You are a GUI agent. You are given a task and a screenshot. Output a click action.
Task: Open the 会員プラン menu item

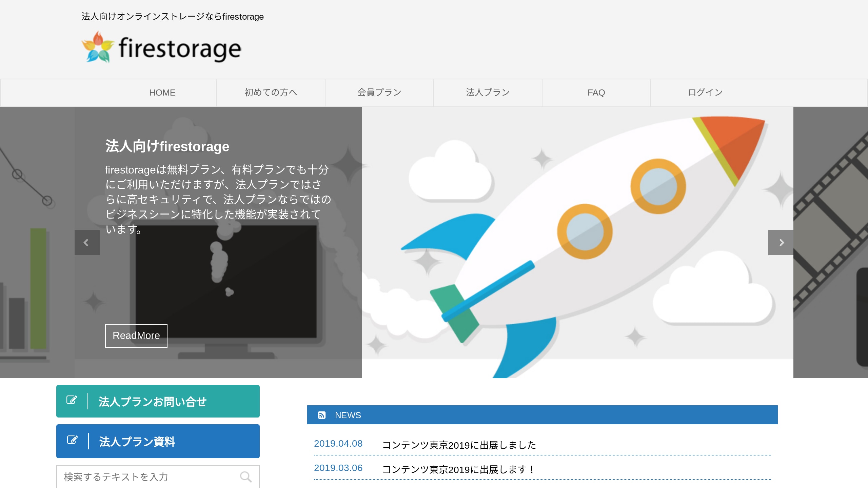click(379, 93)
